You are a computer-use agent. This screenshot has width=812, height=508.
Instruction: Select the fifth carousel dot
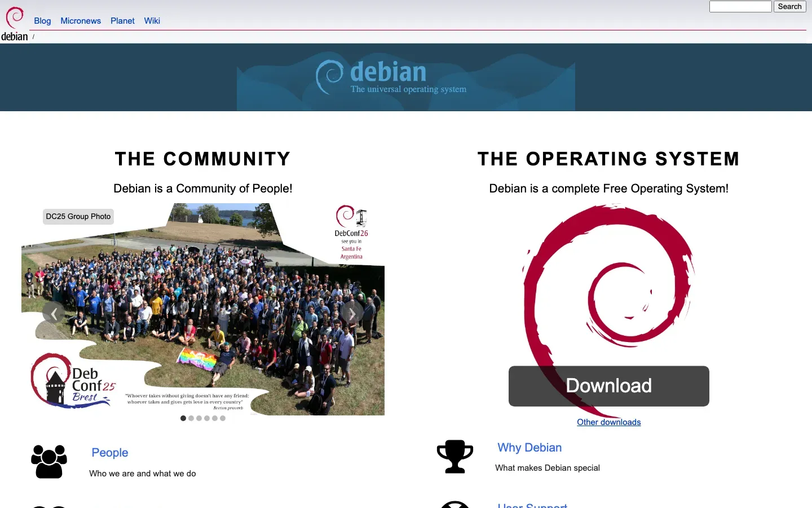(x=215, y=418)
